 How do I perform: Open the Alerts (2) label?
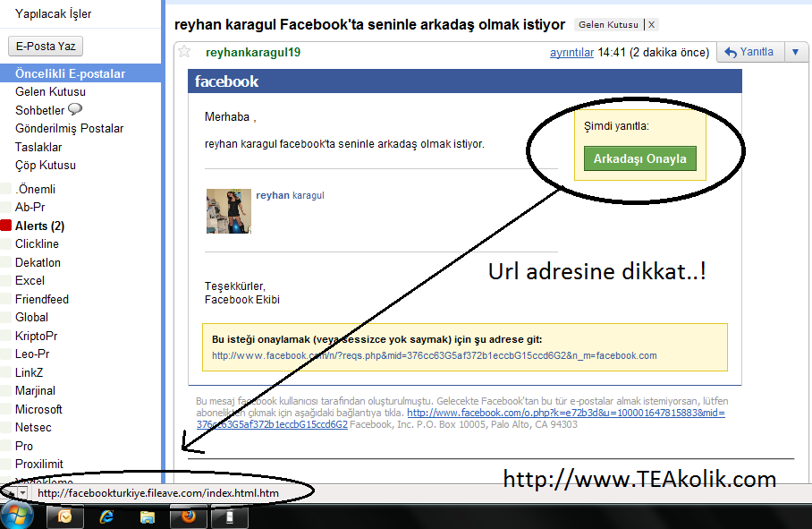(x=40, y=226)
